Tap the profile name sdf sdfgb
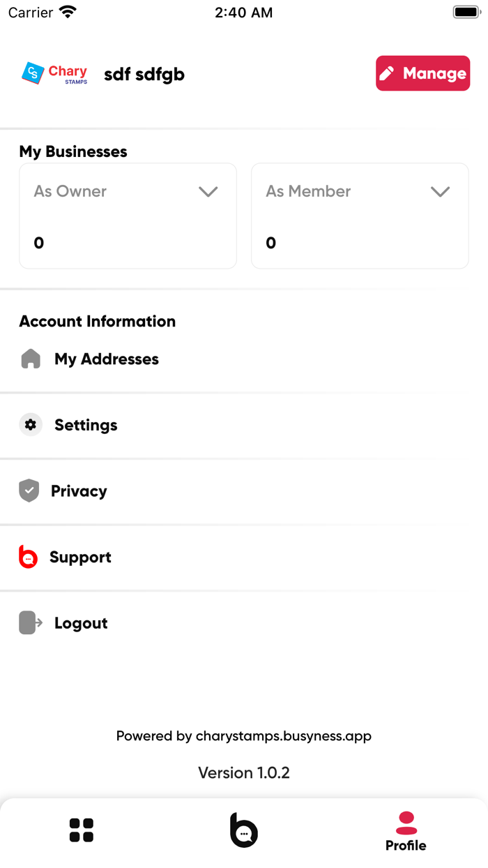 (x=144, y=74)
